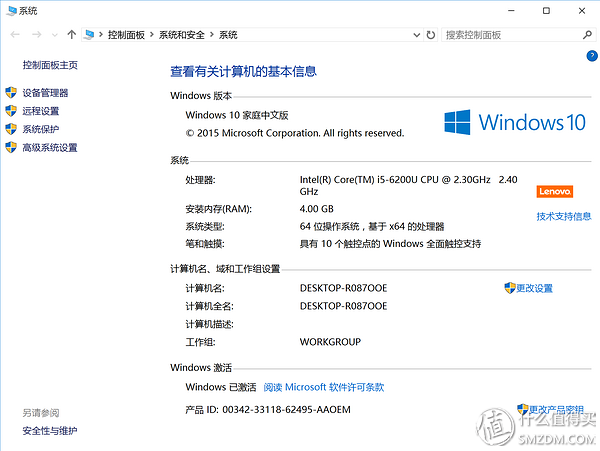
Task: Open the recent locations dropdown arrow
Action: (55, 35)
